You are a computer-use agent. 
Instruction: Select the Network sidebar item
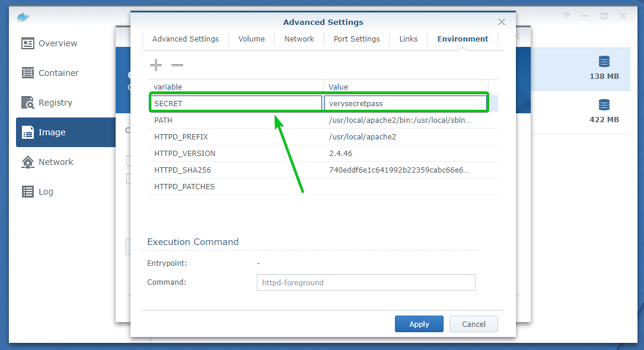(56, 162)
